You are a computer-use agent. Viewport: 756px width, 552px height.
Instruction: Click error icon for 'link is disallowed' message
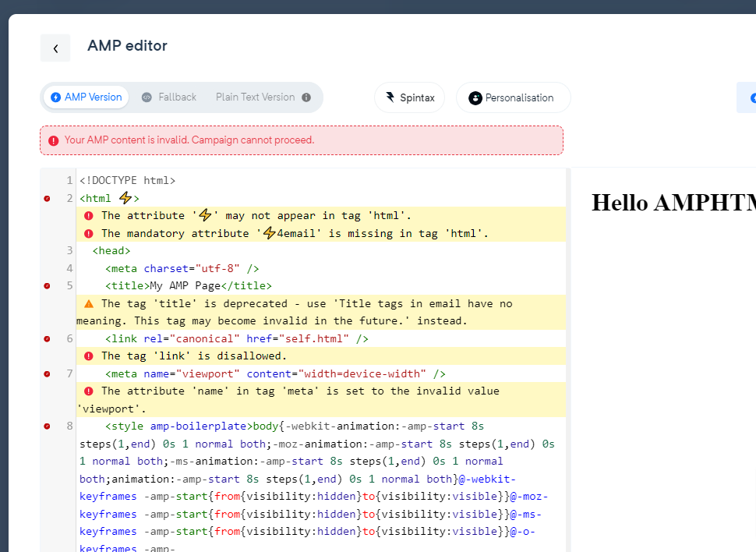pos(89,356)
